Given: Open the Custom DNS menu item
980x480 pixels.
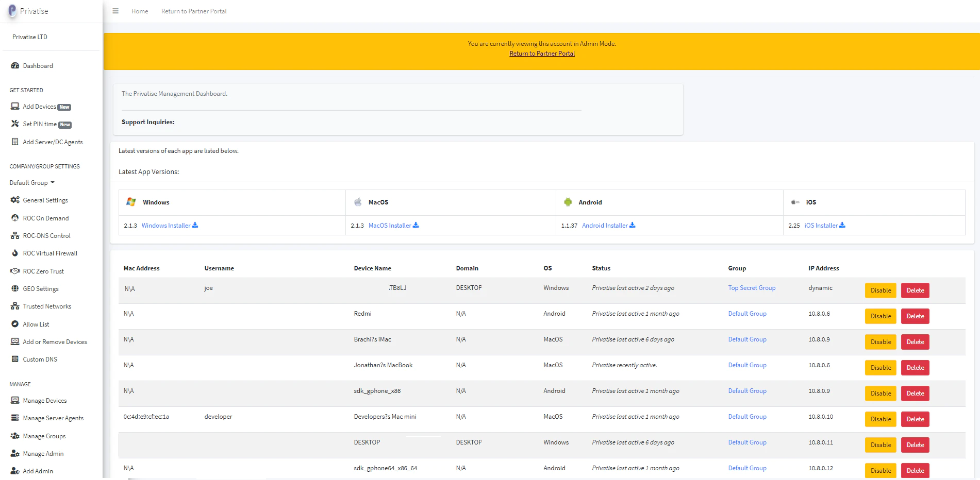Looking at the screenshot, I should pos(40,359).
